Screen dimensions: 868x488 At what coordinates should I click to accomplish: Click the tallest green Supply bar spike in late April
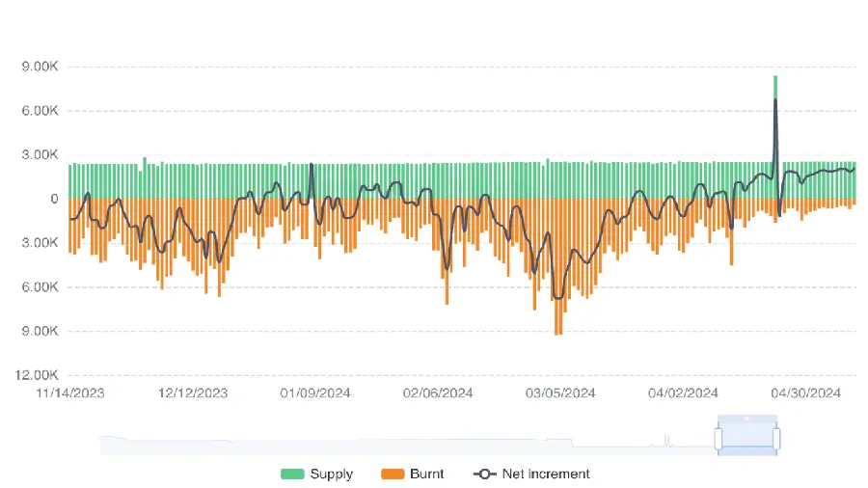[x=775, y=87]
